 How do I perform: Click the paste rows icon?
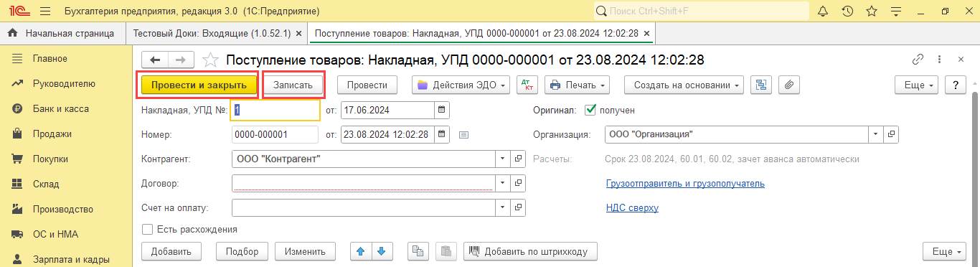point(446,251)
